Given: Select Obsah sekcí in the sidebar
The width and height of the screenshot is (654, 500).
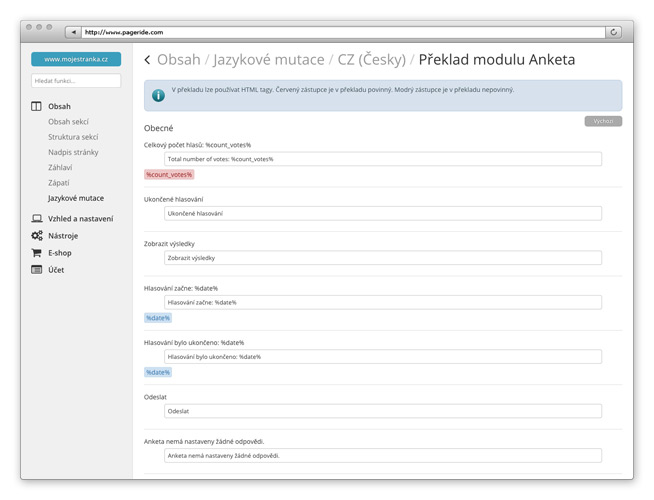Looking at the screenshot, I should [68, 122].
